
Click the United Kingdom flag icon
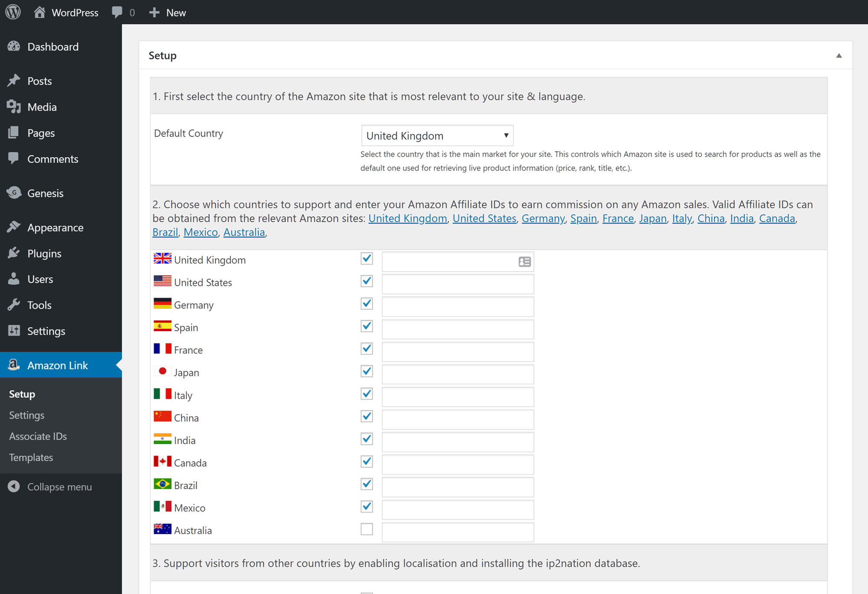pyautogui.click(x=162, y=259)
